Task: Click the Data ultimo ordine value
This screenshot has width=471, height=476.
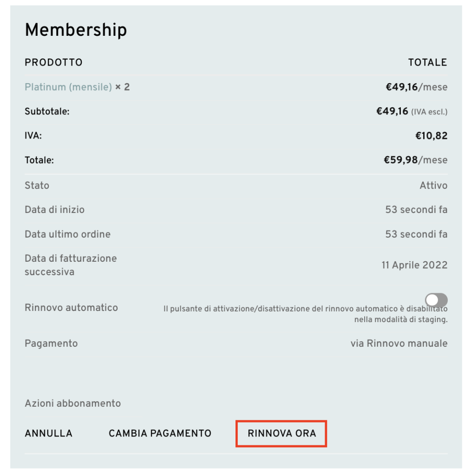Action: (x=416, y=234)
